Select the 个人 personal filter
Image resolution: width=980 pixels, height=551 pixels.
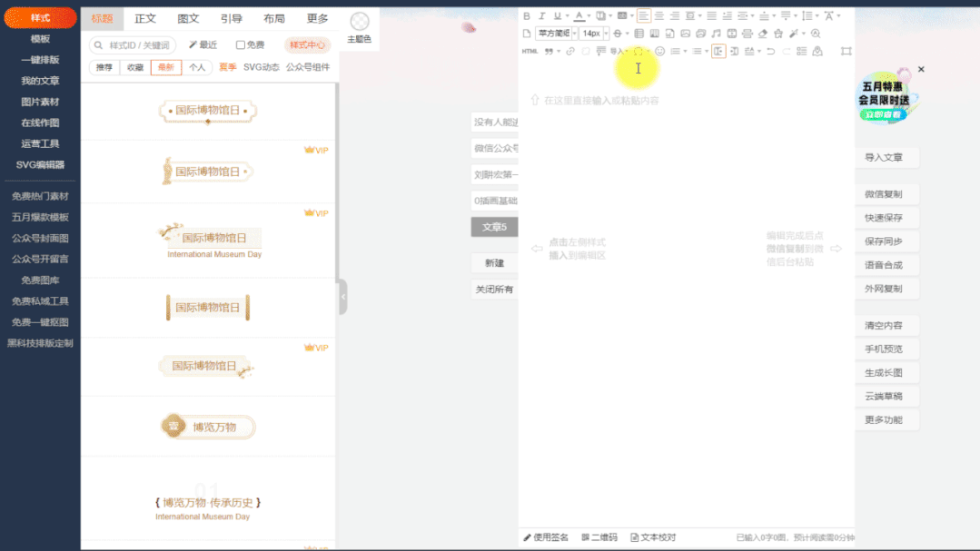pyautogui.click(x=197, y=67)
